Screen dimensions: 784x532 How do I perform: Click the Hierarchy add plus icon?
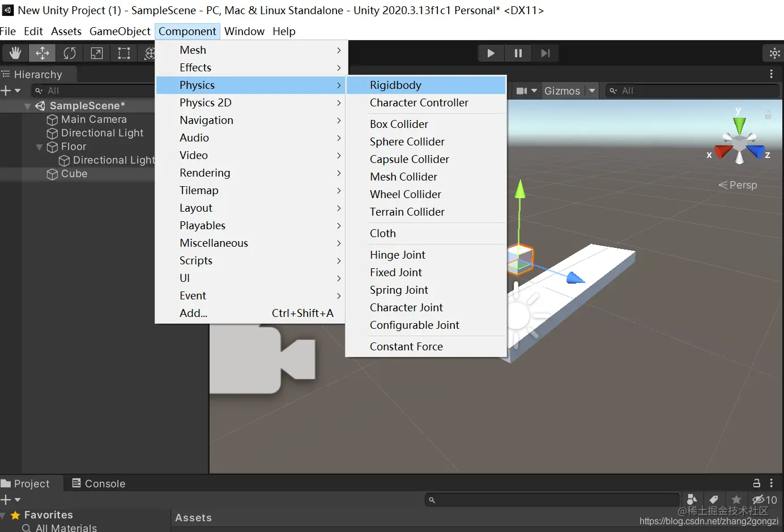click(6, 91)
